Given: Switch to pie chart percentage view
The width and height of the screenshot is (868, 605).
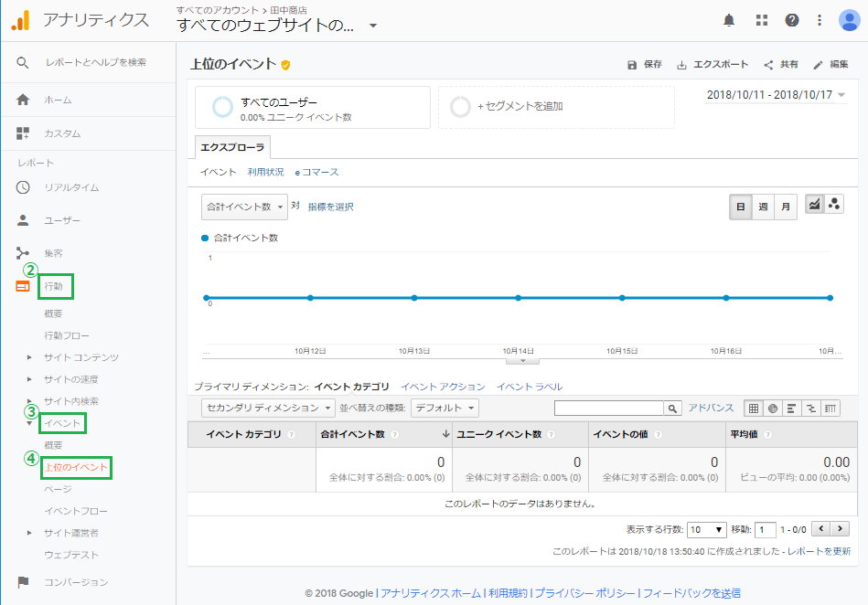Looking at the screenshot, I should pos(773,409).
